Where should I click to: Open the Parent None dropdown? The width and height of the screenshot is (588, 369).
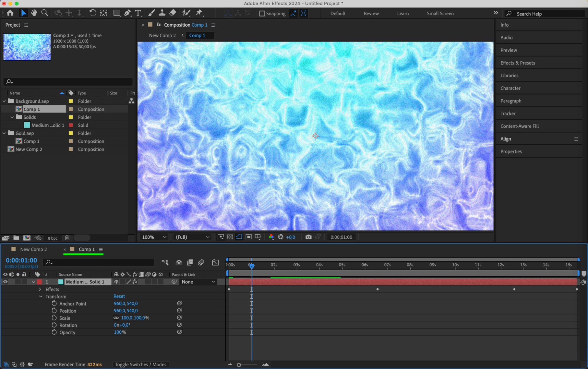tap(198, 282)
